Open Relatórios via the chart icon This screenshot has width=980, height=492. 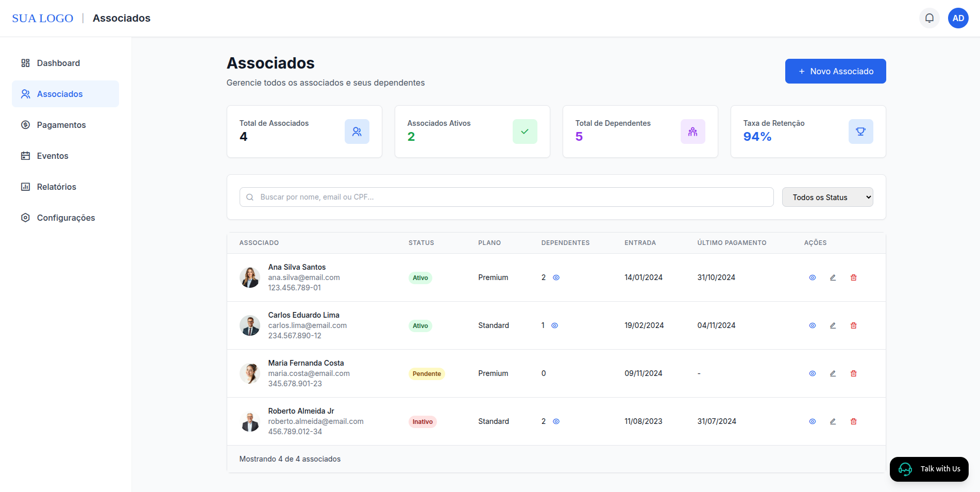tap(25, 186)
